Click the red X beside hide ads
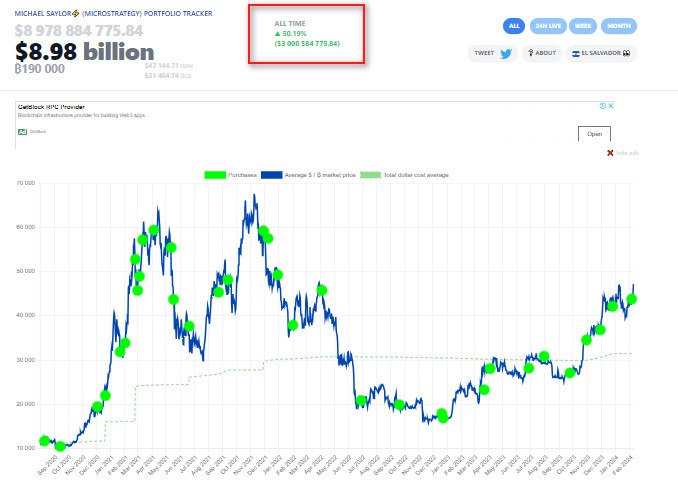The image size is (678, 498). click(610, 153)
